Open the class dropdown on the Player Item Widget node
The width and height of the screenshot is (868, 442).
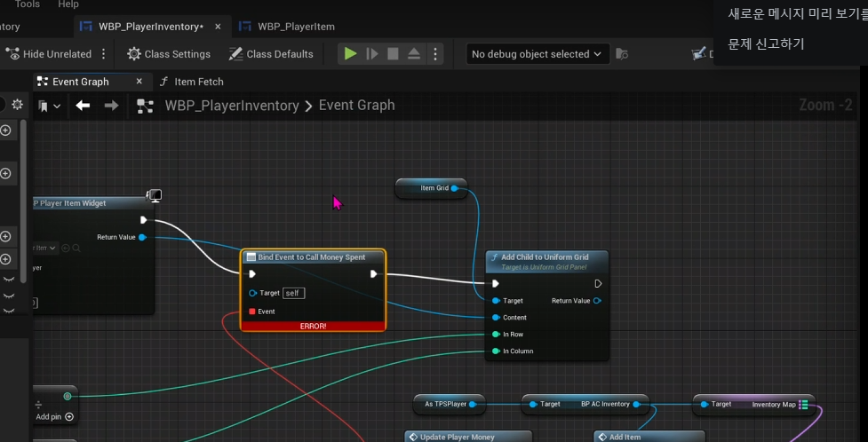pyautogui.click(x=45, y=248)
